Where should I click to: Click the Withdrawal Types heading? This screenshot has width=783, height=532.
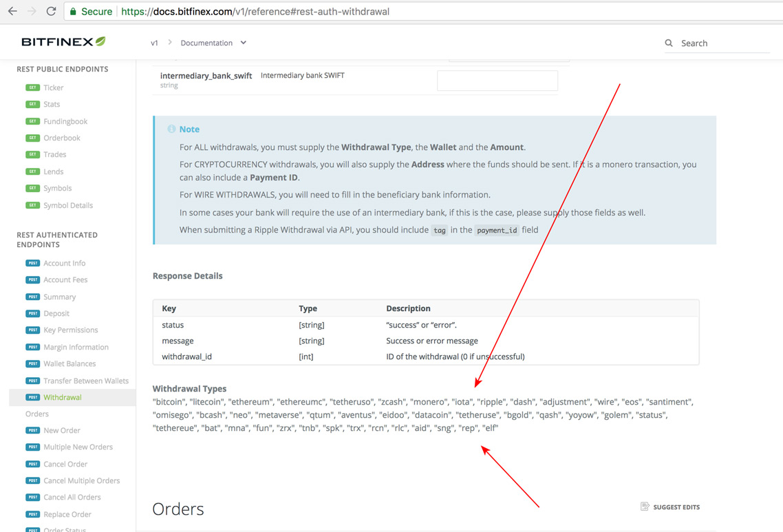point(189,388)
